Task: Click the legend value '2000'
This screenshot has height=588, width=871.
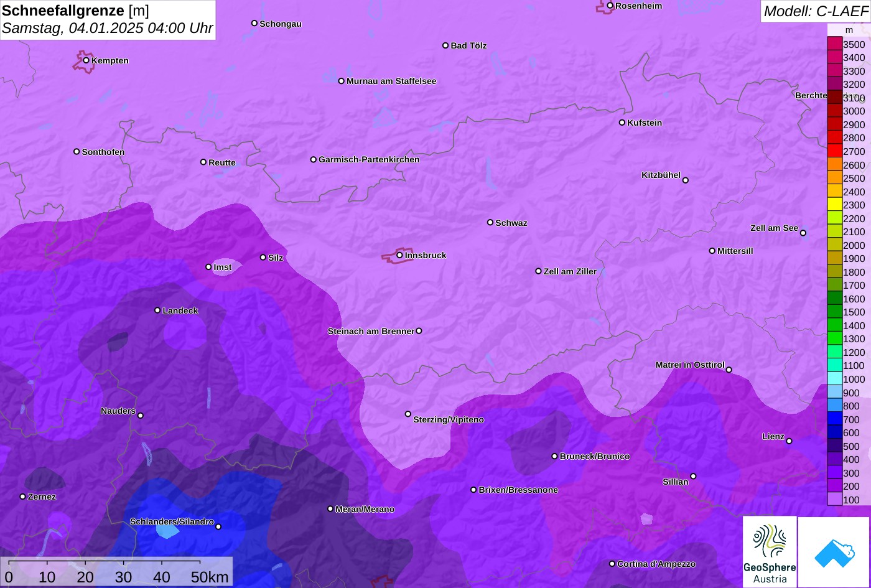Action: (x=854, y=245)
